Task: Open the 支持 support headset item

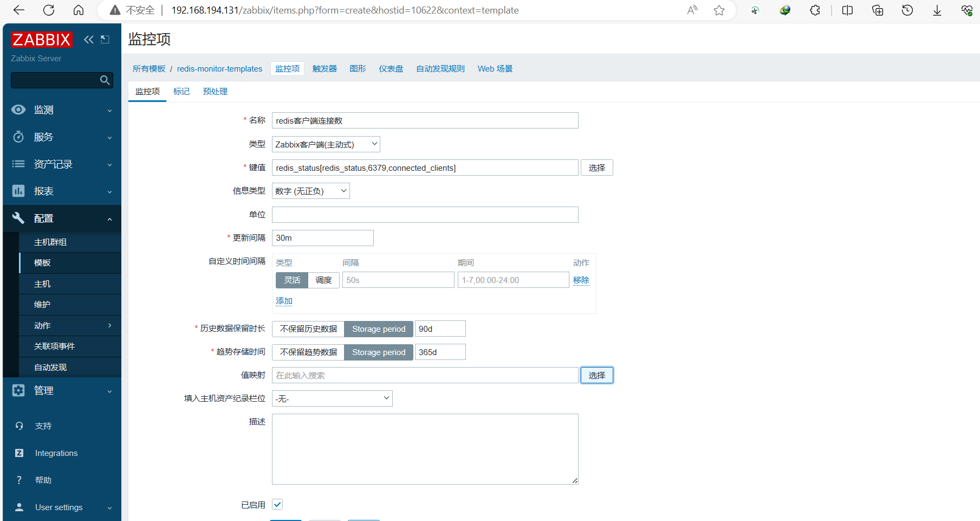Action: tap(43, 426)
